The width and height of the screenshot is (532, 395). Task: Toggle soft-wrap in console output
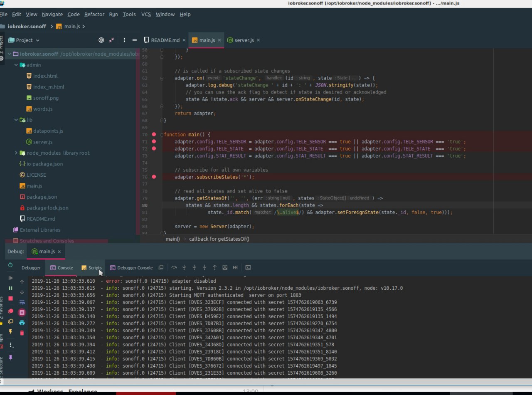[22, 302]
